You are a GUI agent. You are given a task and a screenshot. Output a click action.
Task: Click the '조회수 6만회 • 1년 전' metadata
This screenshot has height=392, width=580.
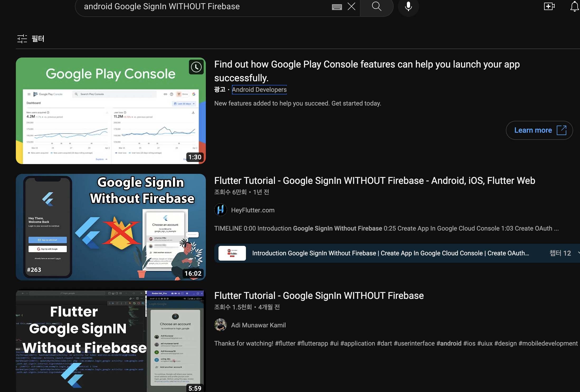[x=242, y=192]
